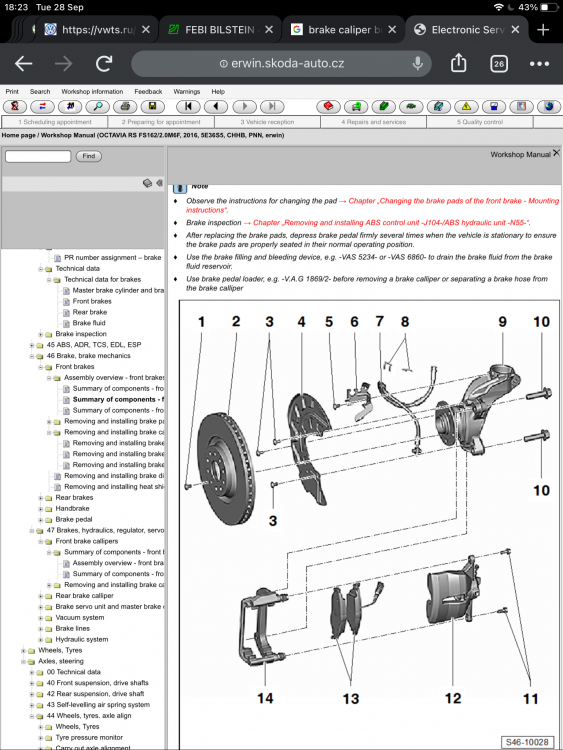
Task: Jump to last page with skip-forward arrow
Action: click(272, 106)
